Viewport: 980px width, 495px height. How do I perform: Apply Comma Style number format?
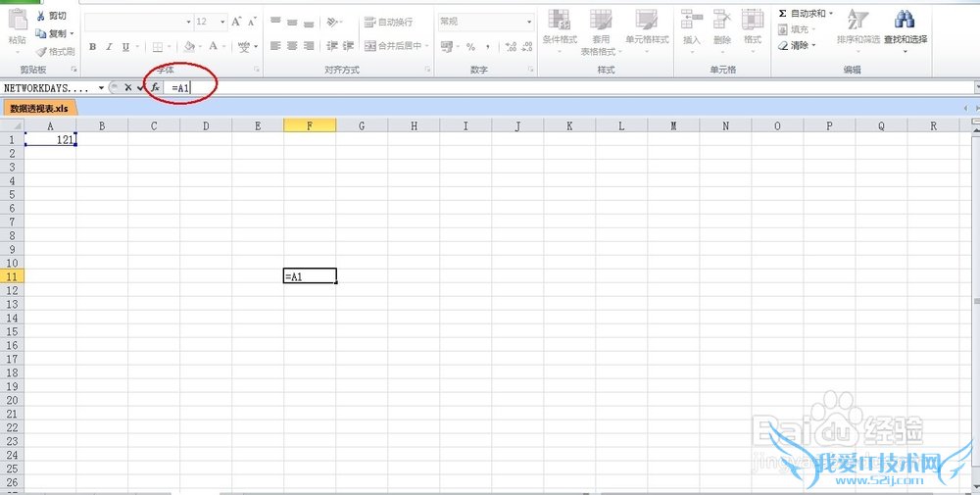tap(487, 47)
